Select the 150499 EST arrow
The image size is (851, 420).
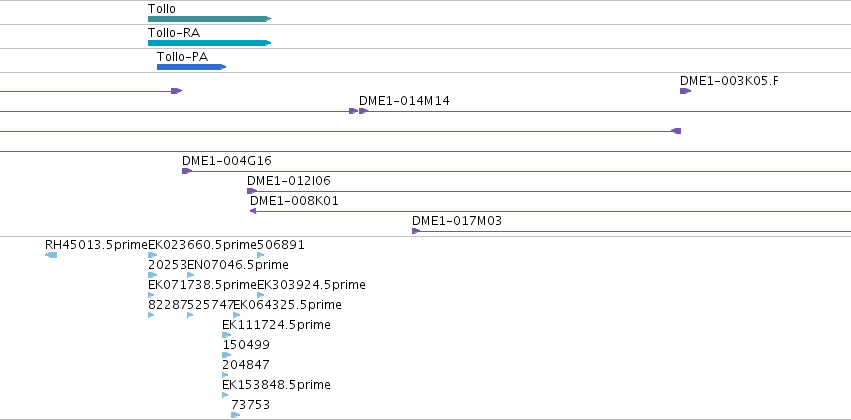coord(226,355)
